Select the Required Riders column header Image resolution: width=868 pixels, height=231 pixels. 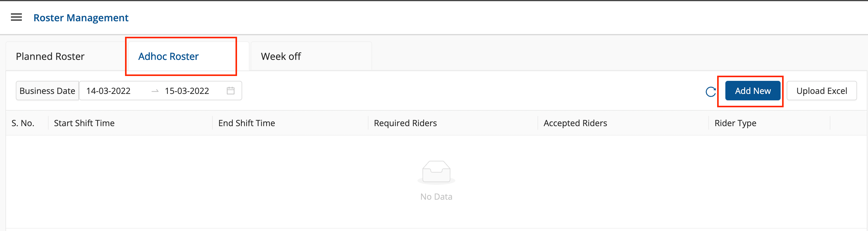tap(405, 123)
